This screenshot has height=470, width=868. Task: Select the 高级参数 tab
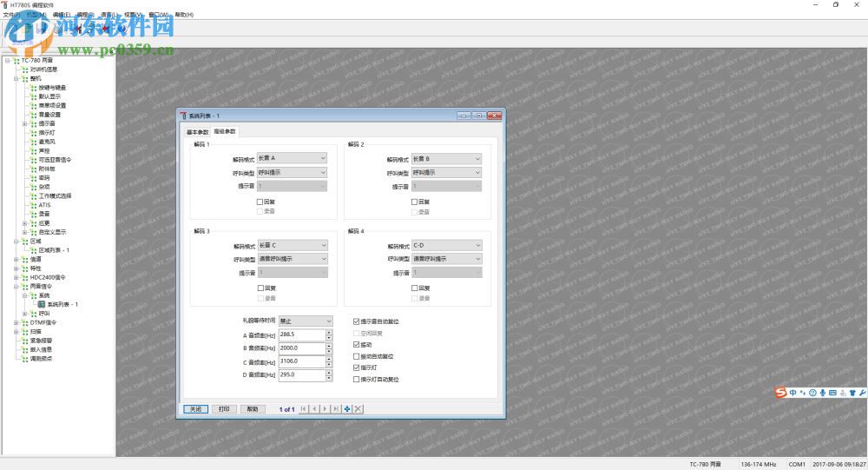tap(225, 131)
